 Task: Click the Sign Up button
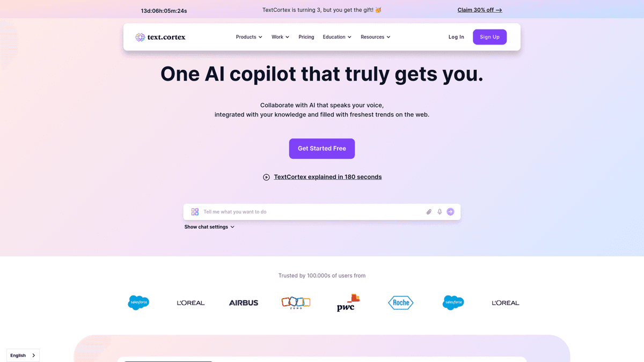(489, 37)
